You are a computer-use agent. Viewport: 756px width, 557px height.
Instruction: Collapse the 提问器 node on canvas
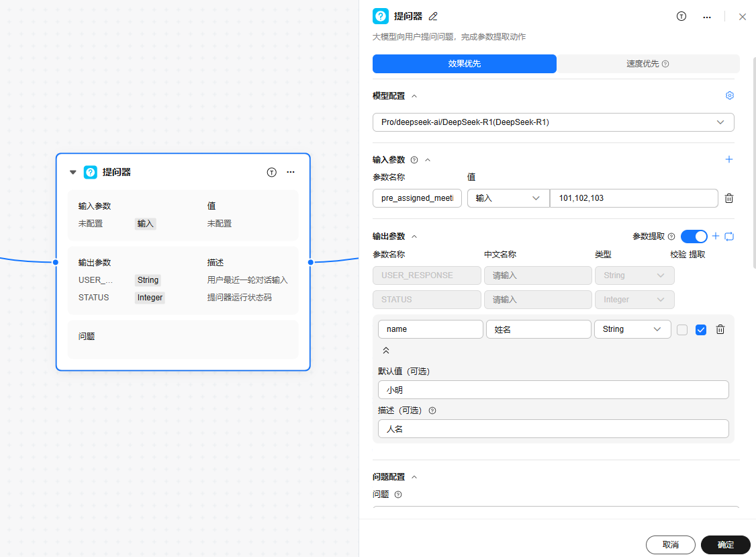73,172
